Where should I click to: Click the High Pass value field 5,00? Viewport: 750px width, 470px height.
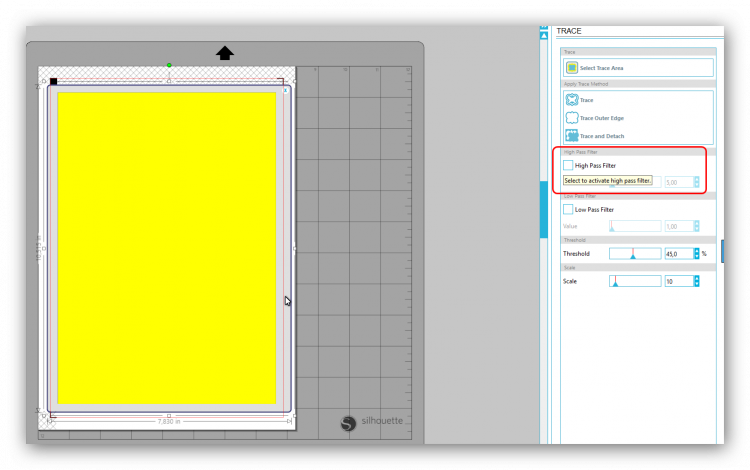click(679, 182)
